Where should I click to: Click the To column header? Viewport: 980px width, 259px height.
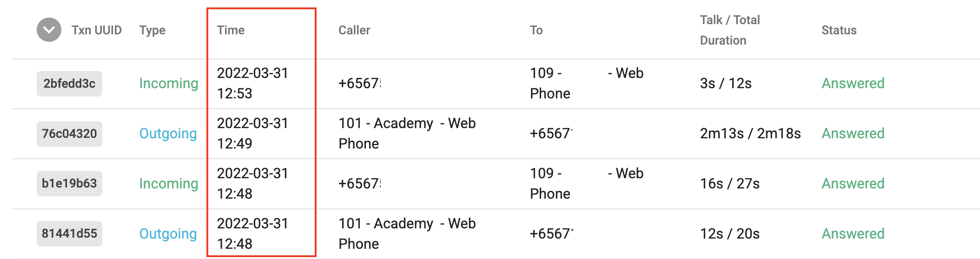(536, 30)
